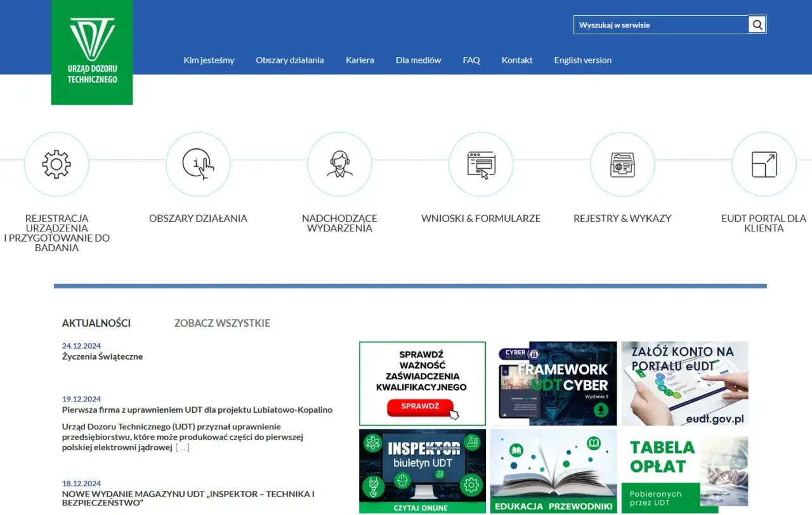Open the news about the Lubiatowo-Kopalino project
The image size is (812, 515).
pos(197,410)
